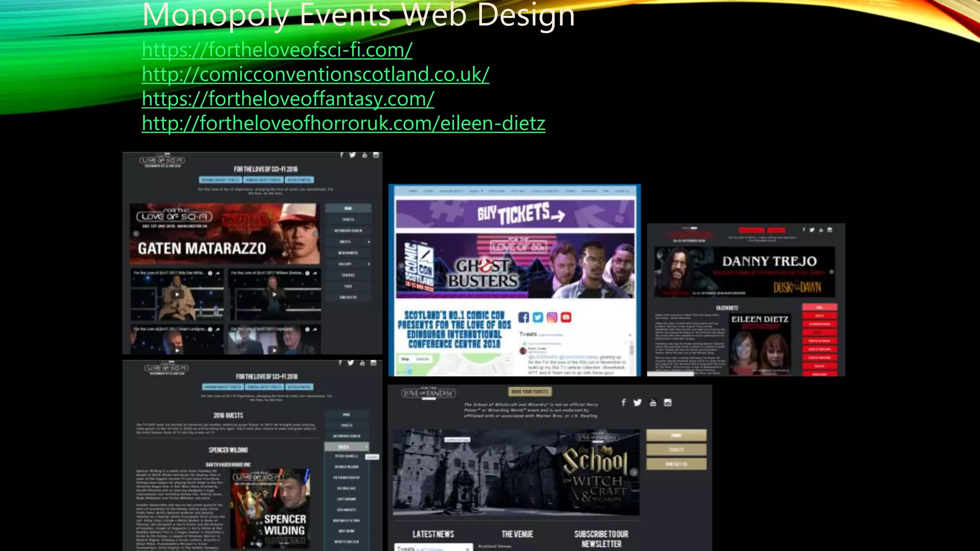Open the fortheloveofsci-fi.com link

pyautogui.click(x=277, y=50)
